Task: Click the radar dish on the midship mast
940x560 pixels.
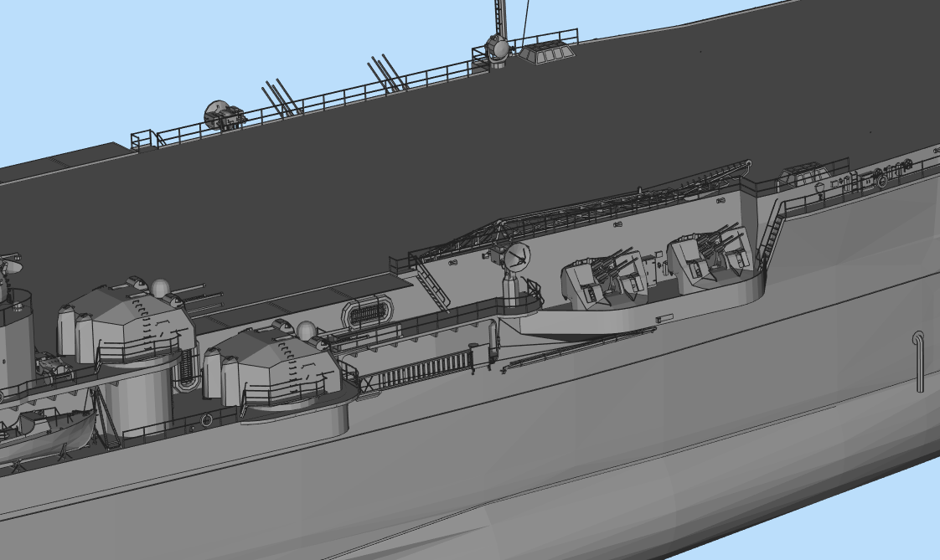Action: click(515, 259)
